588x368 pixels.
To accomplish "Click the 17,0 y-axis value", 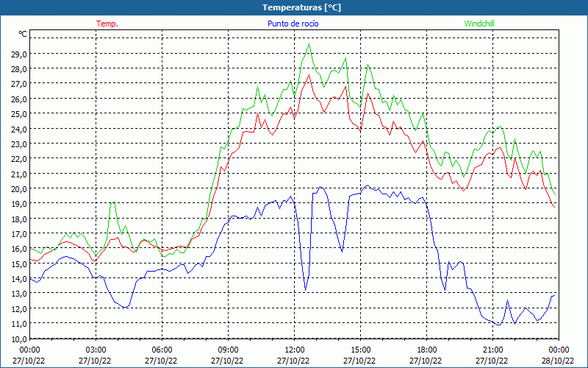I will [x=19, y=233].
